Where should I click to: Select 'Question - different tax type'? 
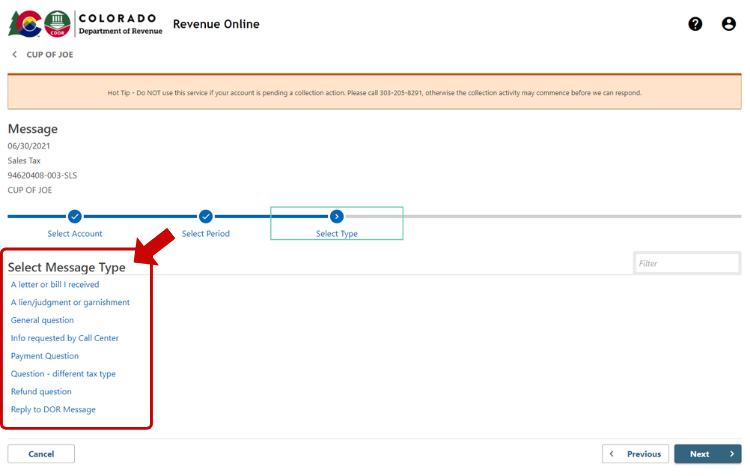coord(63,374)
